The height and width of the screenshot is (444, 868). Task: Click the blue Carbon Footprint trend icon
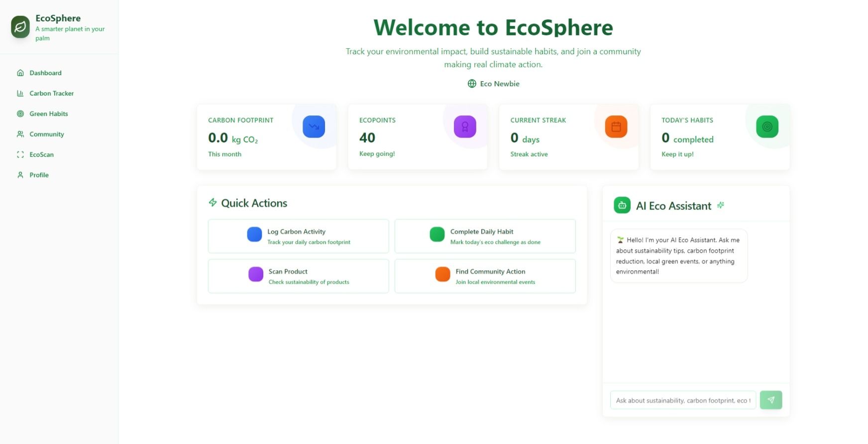(314, 126)
